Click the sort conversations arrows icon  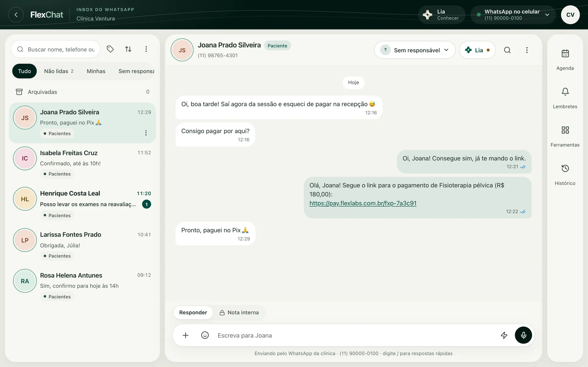pyautogui.click(x=128, y=49)
